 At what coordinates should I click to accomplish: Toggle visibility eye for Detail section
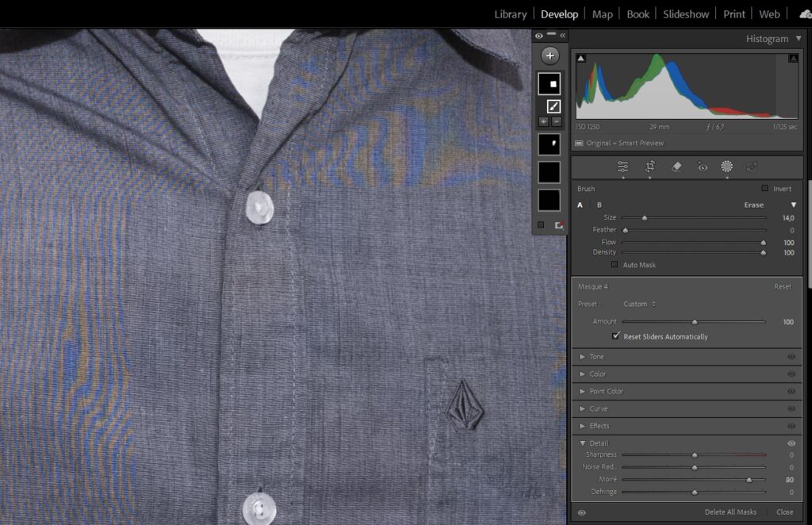(791, 443)
